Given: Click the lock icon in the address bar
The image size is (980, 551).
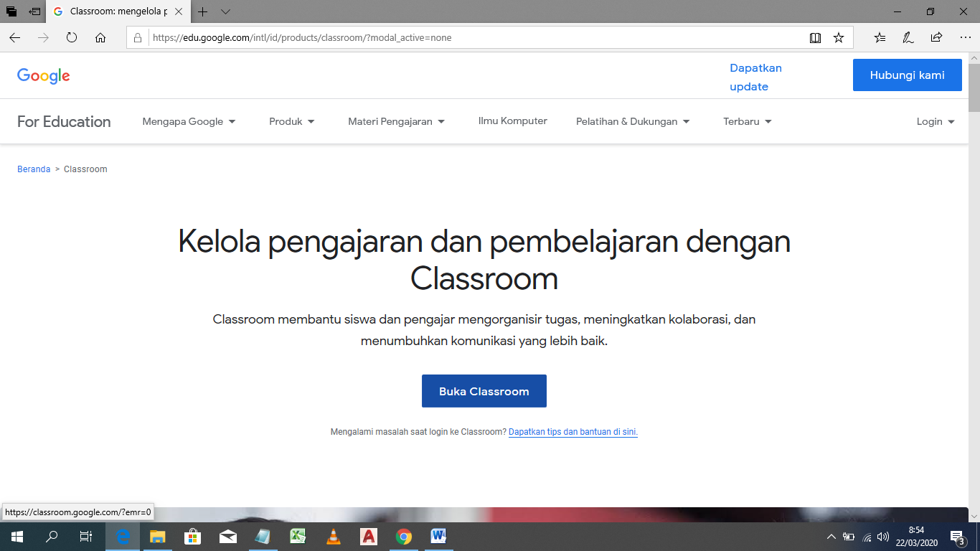Looking at the screenshot, I should point(138,38).
